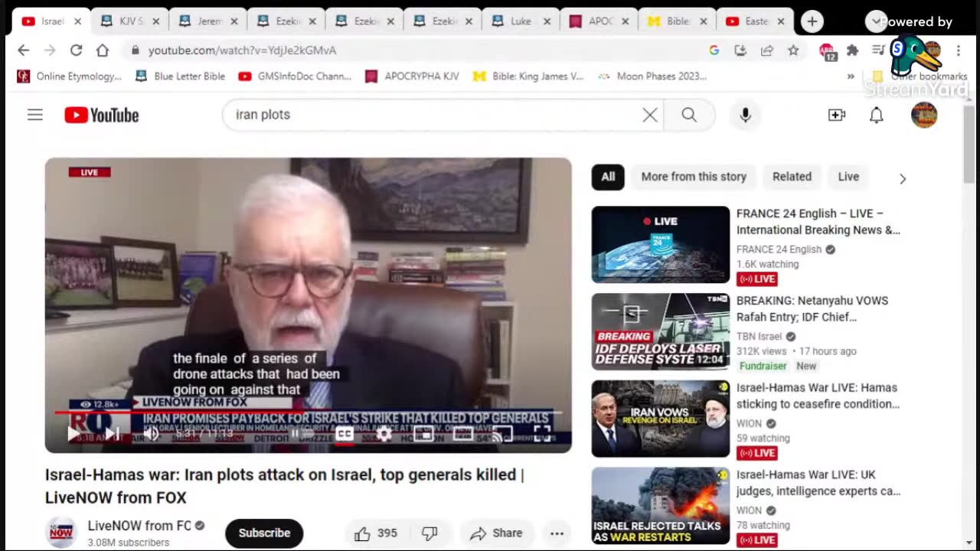Like the video with 395 likes

point(375,533)
